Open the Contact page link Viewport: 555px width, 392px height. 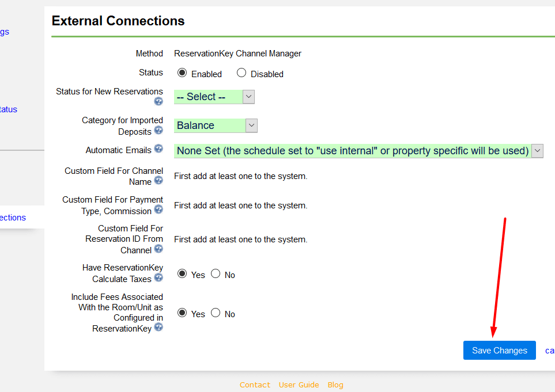pos(255,385)
